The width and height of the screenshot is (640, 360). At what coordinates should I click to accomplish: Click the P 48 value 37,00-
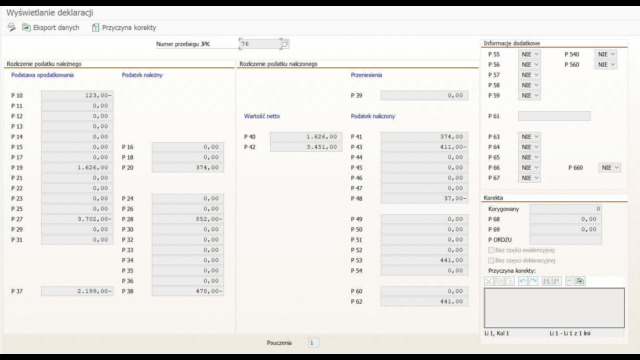[x=424, y=198]
